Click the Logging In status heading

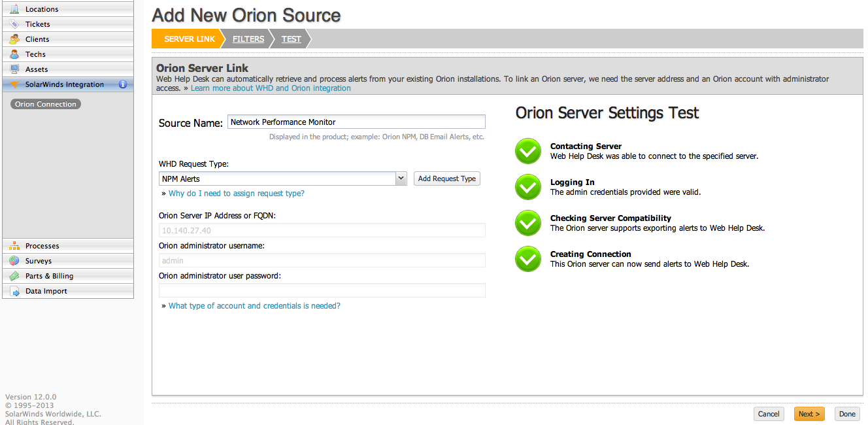coord(573,182)
